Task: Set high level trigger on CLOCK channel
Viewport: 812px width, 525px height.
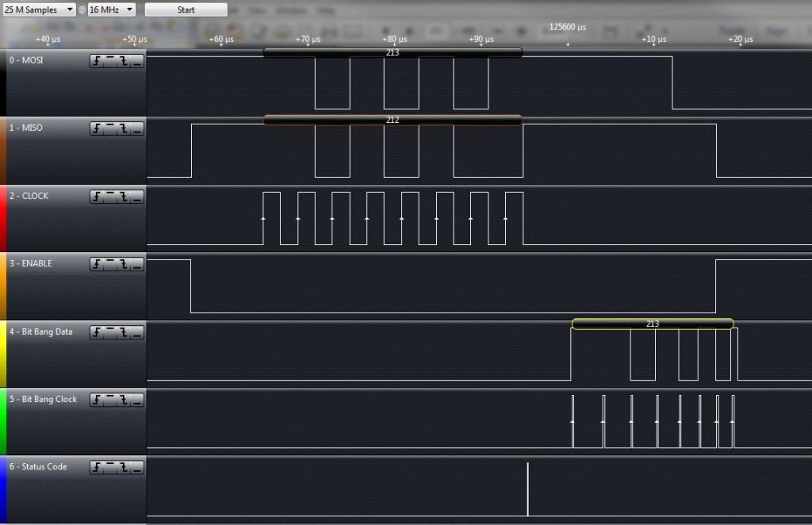Action: pos(110,197)
